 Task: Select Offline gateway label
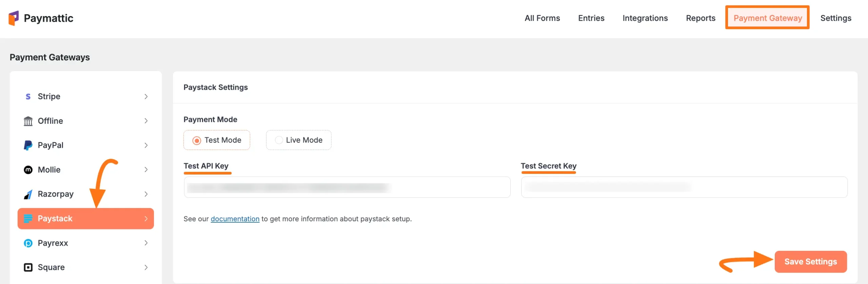(50, 121)
